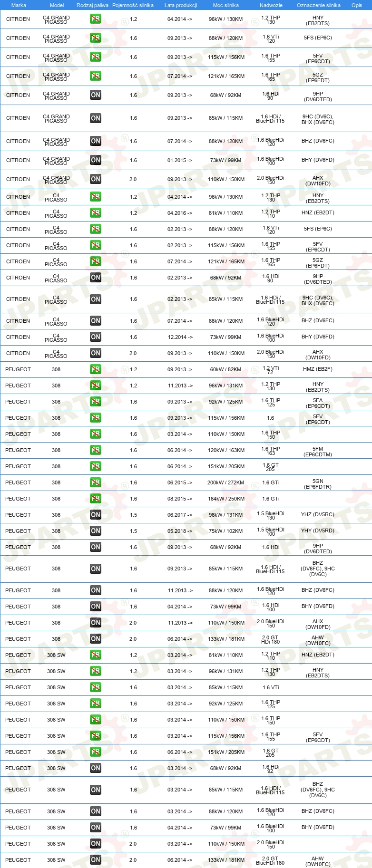Click petrol icon in C4 Picasso 04.2016 row

coord(96,213)
